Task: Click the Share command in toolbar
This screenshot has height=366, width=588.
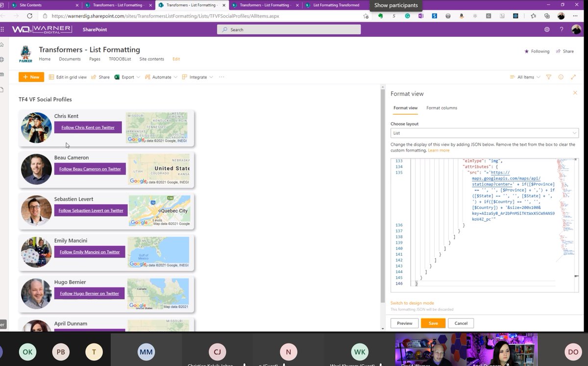Action: tap(100, 77)
